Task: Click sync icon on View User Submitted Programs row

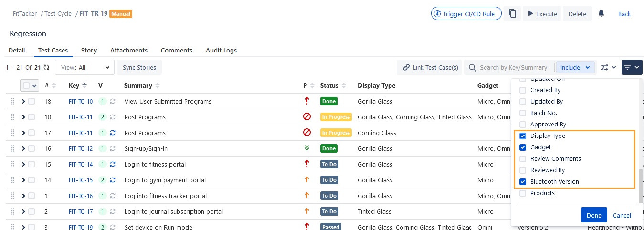Action: [113, 101]
